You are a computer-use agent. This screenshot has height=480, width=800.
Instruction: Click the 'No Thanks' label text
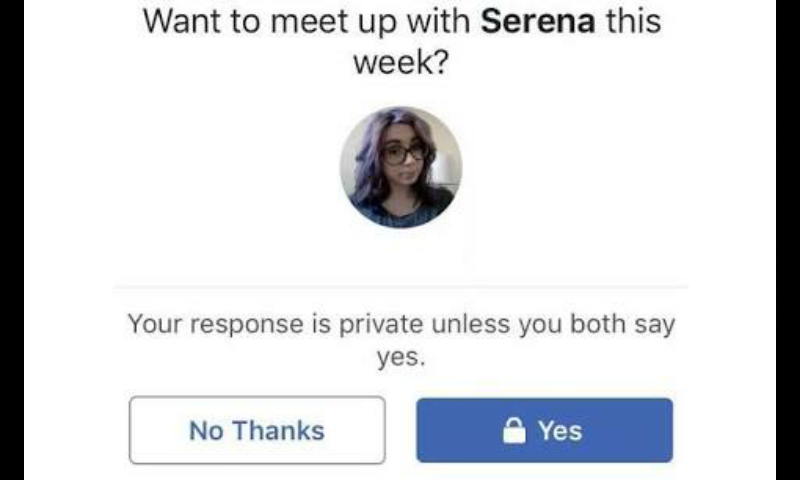pyautogui.click(x=257, y=431)
